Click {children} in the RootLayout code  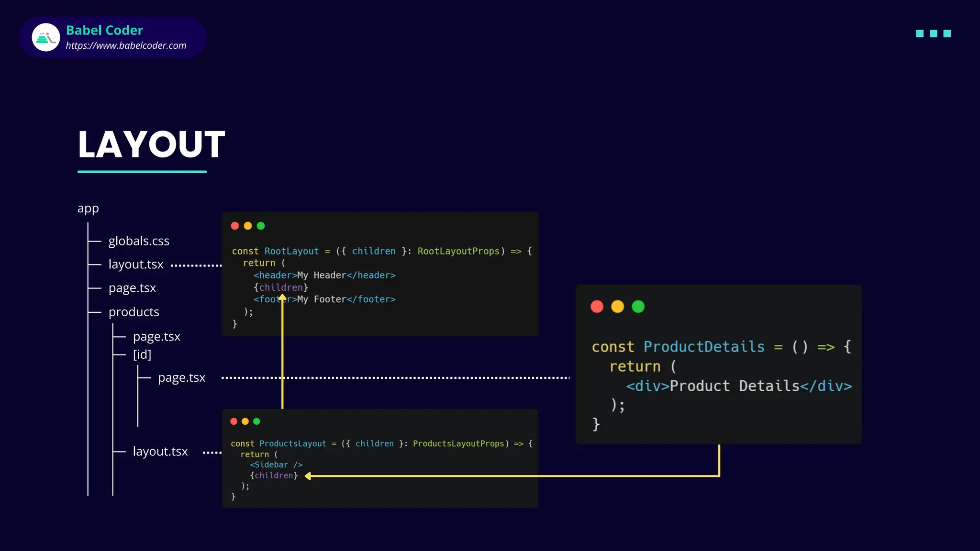pyautogui.click(x=281, y=287)
